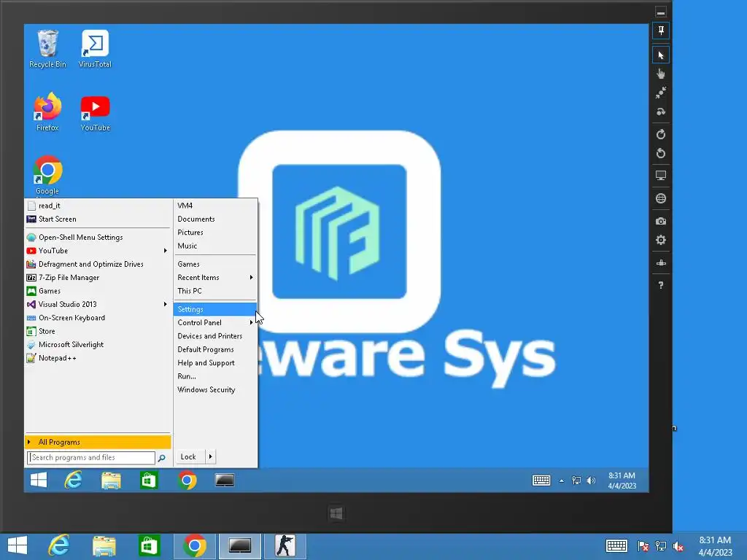747x560 pixels.
Task: Launch Microsoft Silverlight
Action: pyautogui.click(x=98, y=344)
